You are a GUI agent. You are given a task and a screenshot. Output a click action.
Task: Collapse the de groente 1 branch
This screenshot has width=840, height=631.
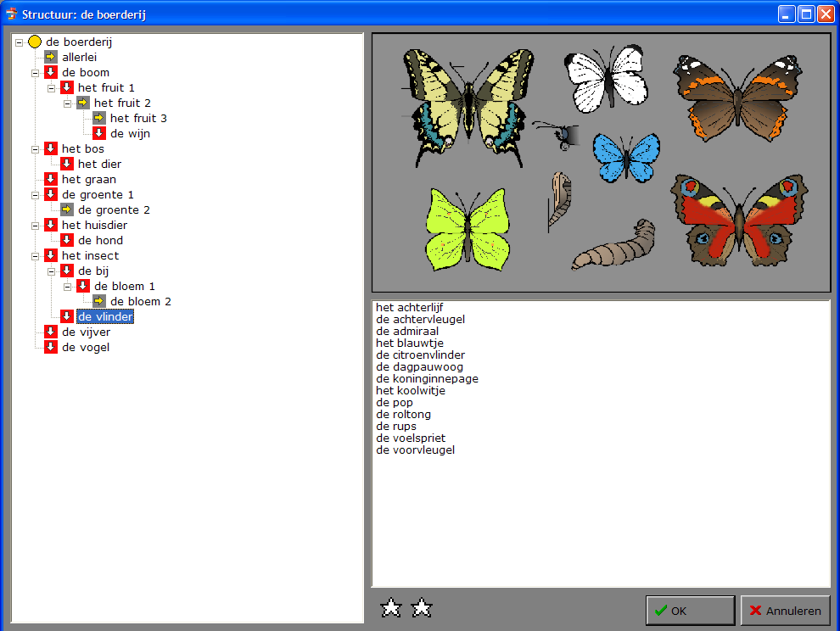(36, 195)
